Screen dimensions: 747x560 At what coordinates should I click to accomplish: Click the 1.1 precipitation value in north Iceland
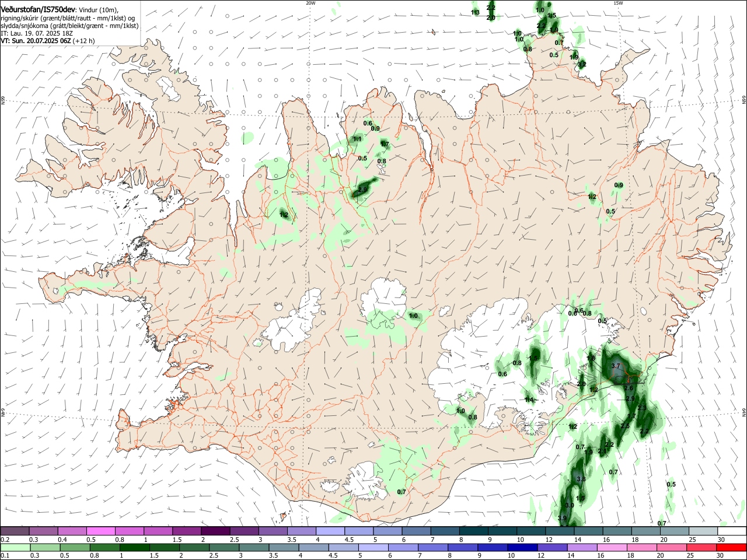pos(357,139)
